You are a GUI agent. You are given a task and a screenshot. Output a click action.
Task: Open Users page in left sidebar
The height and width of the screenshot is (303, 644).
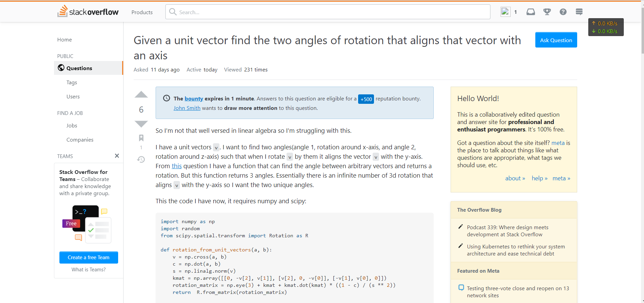[x=73, y=97]
